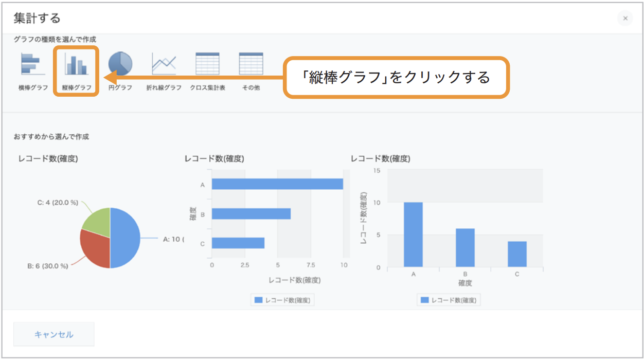
Task: Select the recommended vertical bar chart preview
Action: pyautogui.click(x=446, y=229)
